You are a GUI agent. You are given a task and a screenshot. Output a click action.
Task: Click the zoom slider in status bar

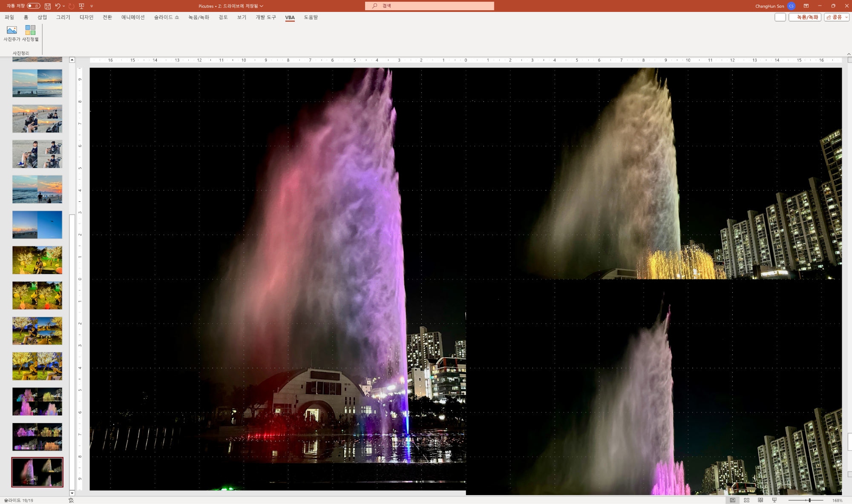pyautogui.click(x=809, y=500)
